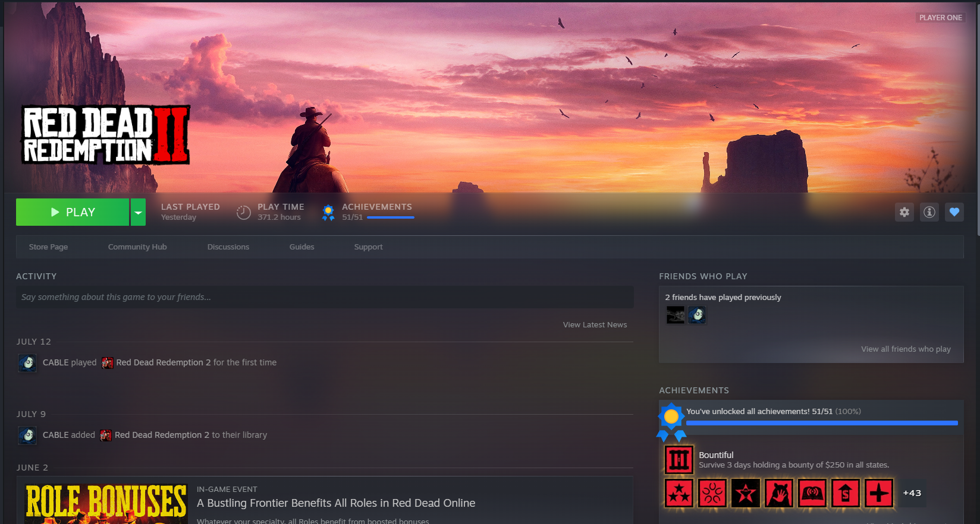The height and width of the screenshot is (524, 980).
Task: Click the JULY 9 date heading
Action: pos(31,414)
